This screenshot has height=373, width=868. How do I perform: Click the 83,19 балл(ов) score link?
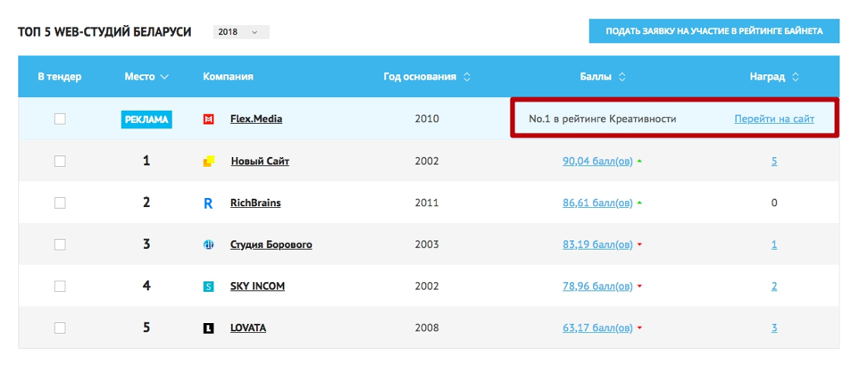point(597,245)
